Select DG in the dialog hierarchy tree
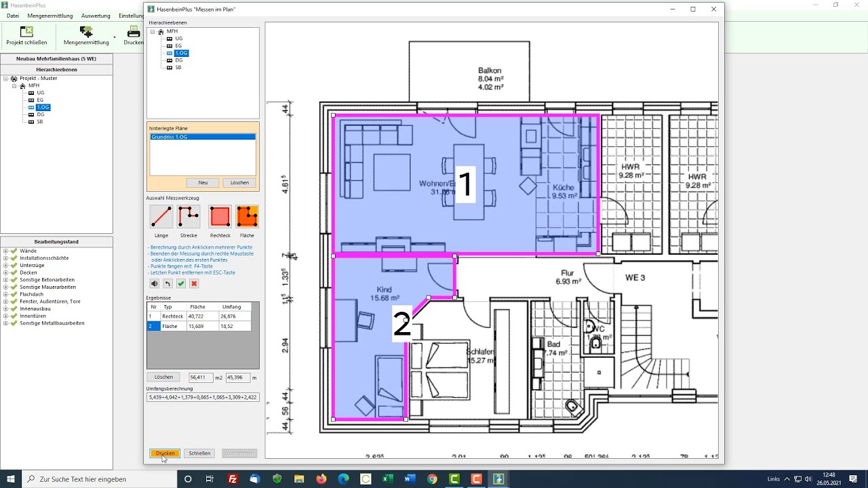Screen dimensions: 868x488 pyautogui.click(x=179, y=60)
